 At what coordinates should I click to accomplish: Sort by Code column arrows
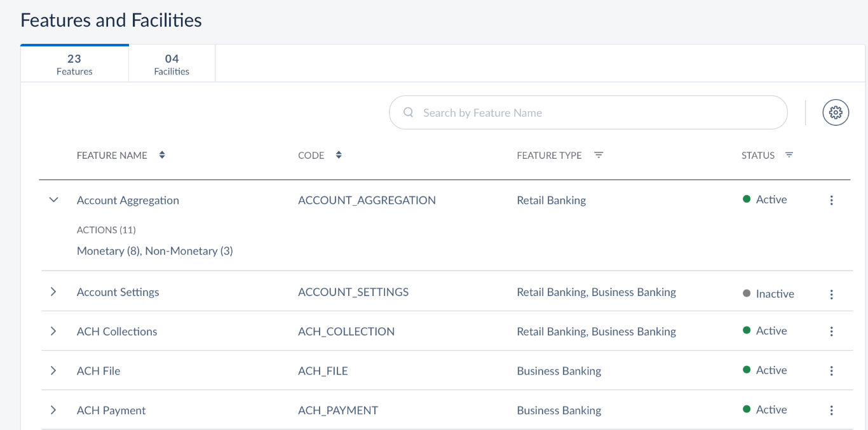[x=339, y=155]
